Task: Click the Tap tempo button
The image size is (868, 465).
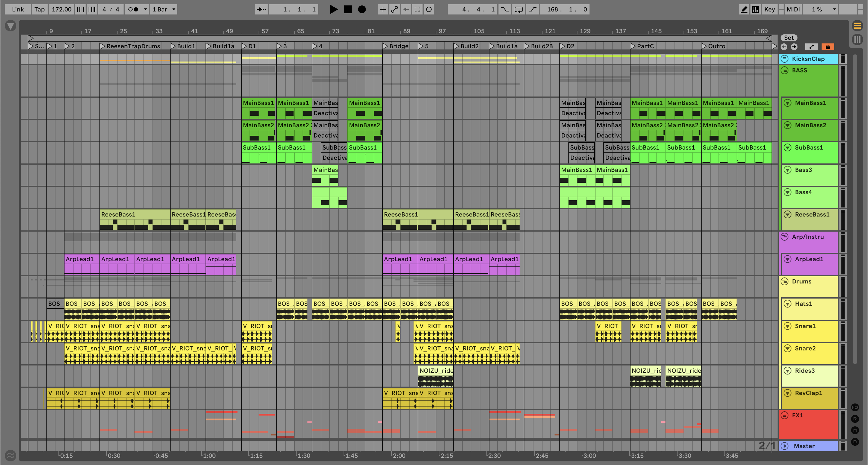Action: point(39,9)
